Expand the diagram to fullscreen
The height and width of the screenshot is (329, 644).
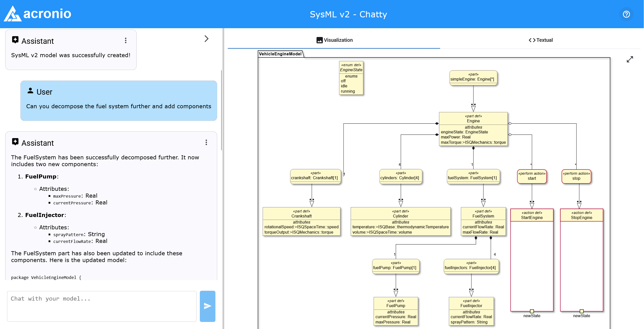(630, 59)
